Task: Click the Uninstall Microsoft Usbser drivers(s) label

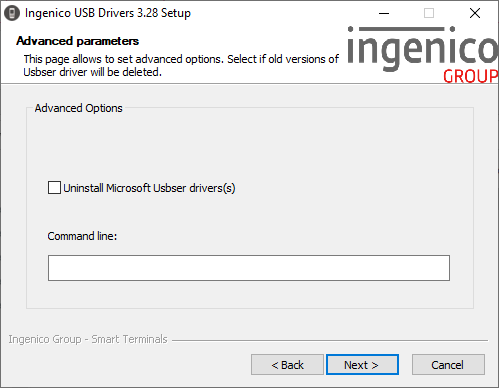Action: click(x=149, y=188)
